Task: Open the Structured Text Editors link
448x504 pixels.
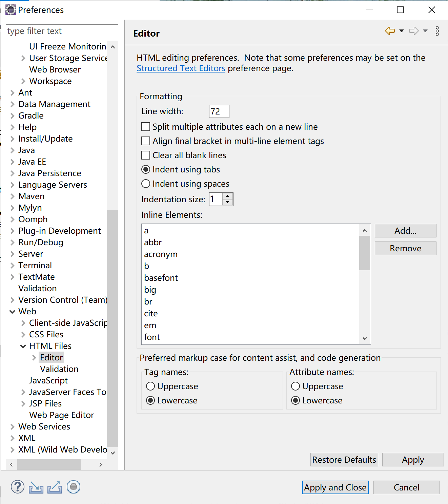Action: click(181, 68)
